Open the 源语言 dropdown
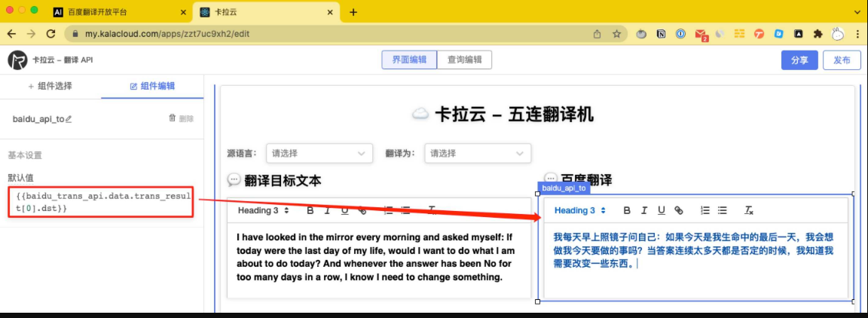868x318 pixels. 319,154
